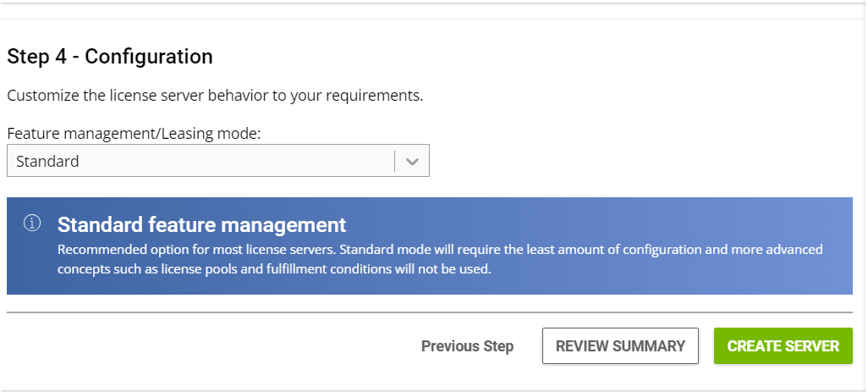
Task: Click the green CREATE SERVER button
Action: pos(783,346)
